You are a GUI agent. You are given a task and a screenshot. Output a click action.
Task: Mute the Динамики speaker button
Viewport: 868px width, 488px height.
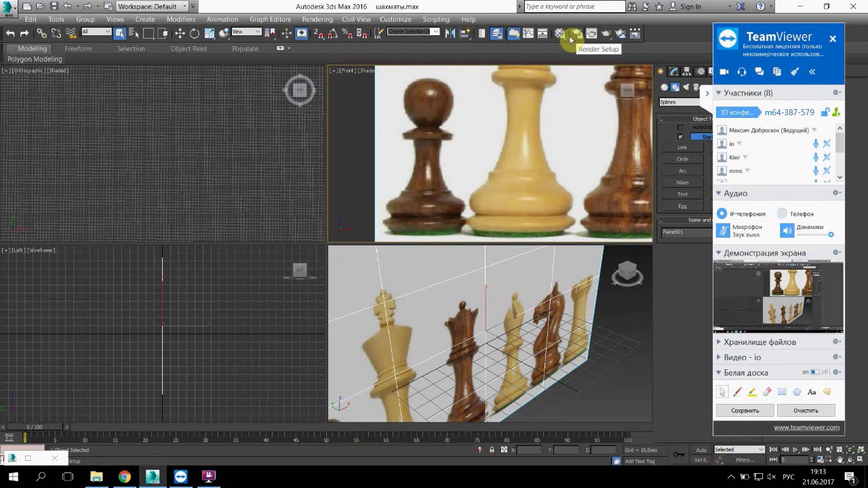[787, 231]
